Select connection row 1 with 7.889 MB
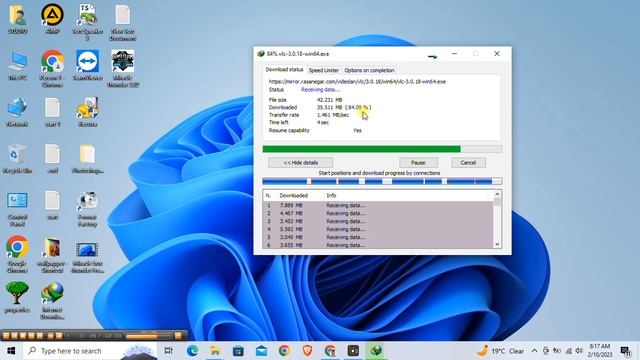This screenshot has height=360, width=640. coord(378,205)
